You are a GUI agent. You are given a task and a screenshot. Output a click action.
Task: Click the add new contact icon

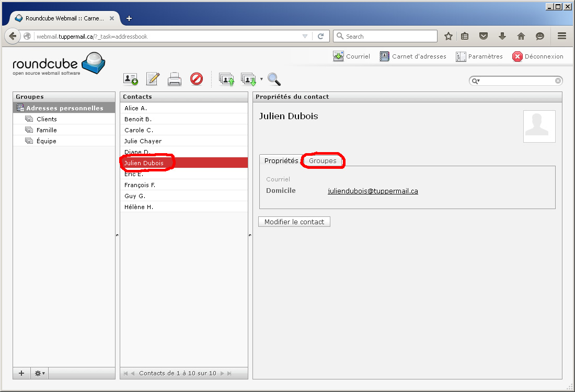pyautogui.click(x=130, y=79)
